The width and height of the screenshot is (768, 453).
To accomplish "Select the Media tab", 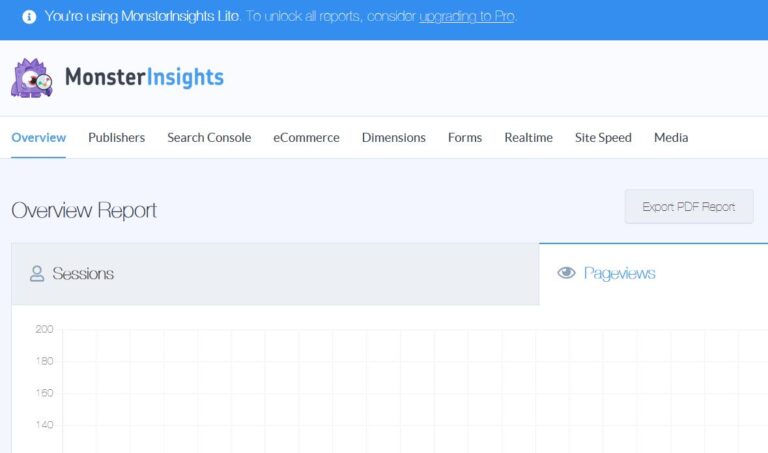I will coord(671,138).
